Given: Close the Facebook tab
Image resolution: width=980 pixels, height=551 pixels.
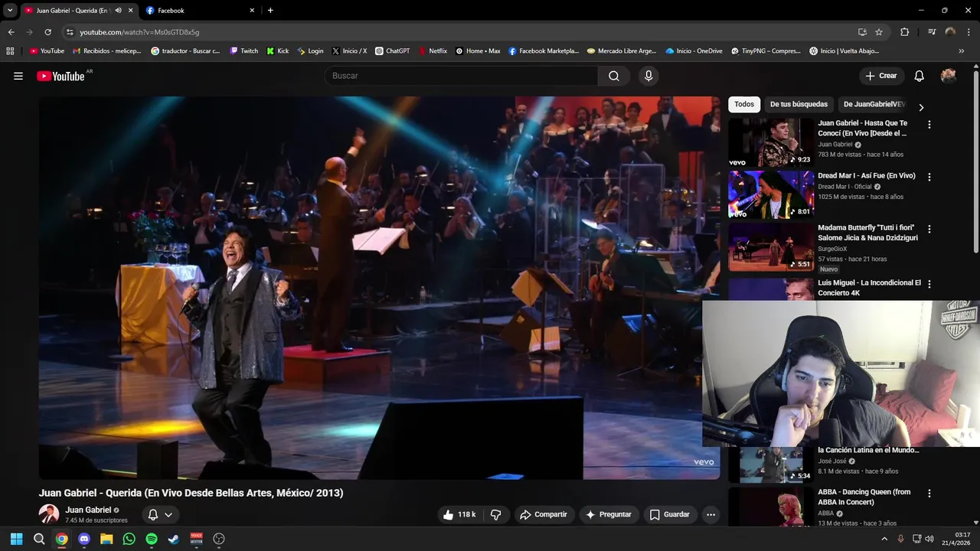Looking at the screenshot, I should point(252,11).
